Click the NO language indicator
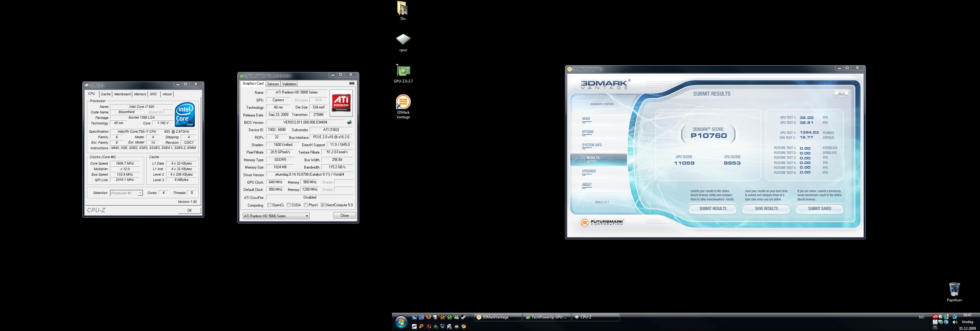 [x=922, y=317]
